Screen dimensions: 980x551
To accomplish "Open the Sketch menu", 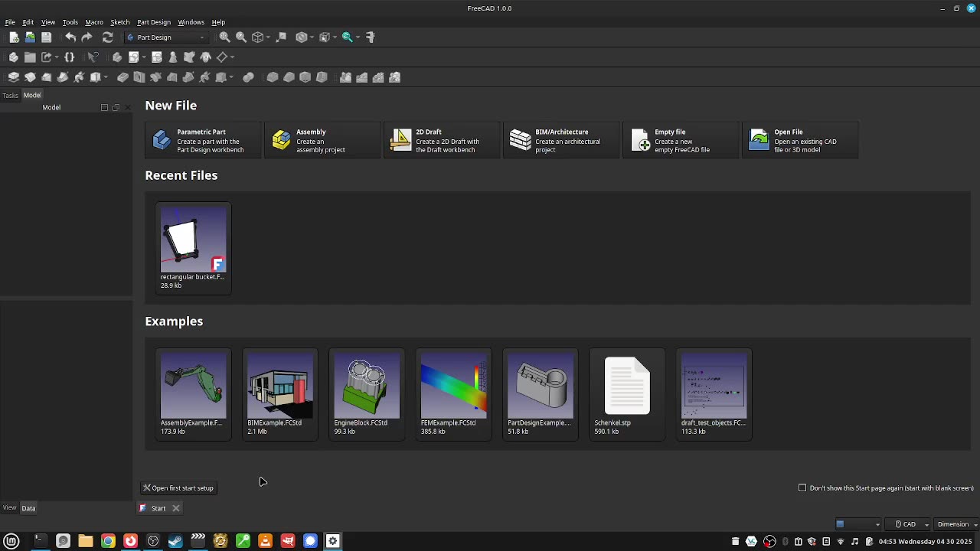I will click(x=120, y=22).
